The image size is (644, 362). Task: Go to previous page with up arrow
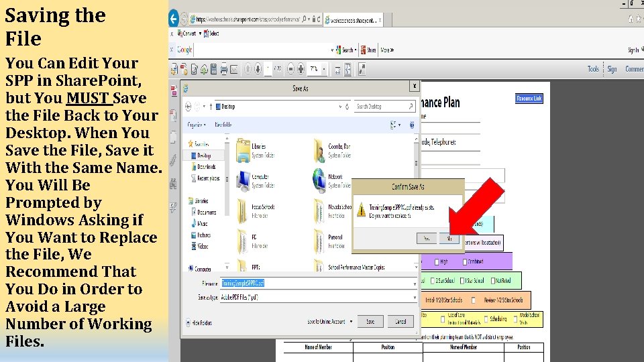tap(248, 69)
